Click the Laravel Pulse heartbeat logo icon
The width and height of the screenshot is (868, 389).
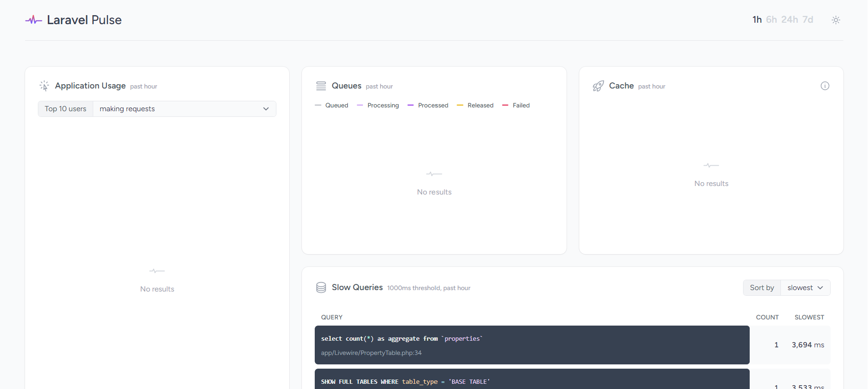click(x=33, y=20)
